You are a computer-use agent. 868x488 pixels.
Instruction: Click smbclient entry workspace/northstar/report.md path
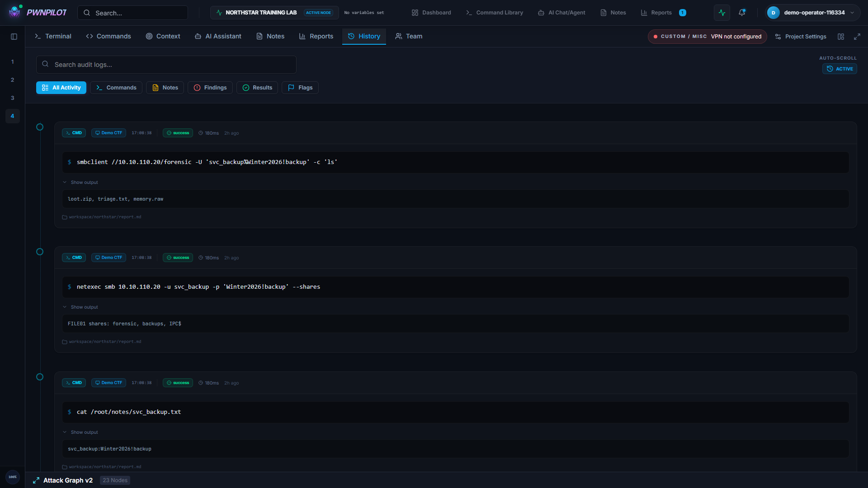click(x=102, y=217)
